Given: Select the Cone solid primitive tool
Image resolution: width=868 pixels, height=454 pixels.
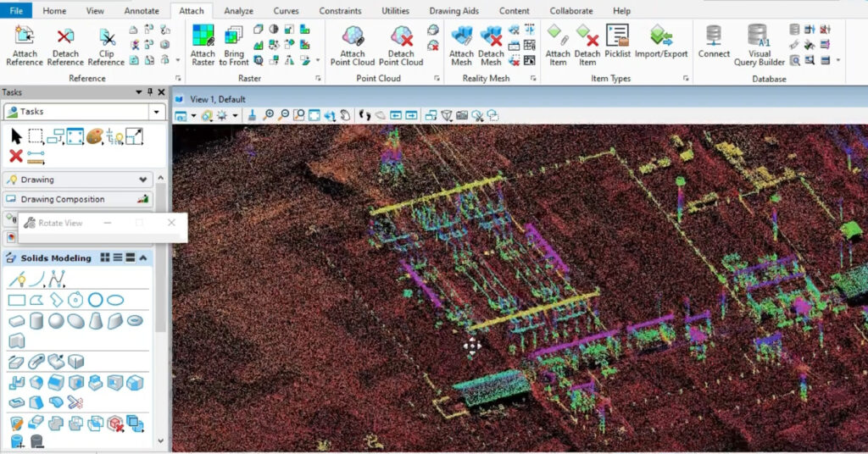Looking at the screenshot, I should [x=96, y=321].
